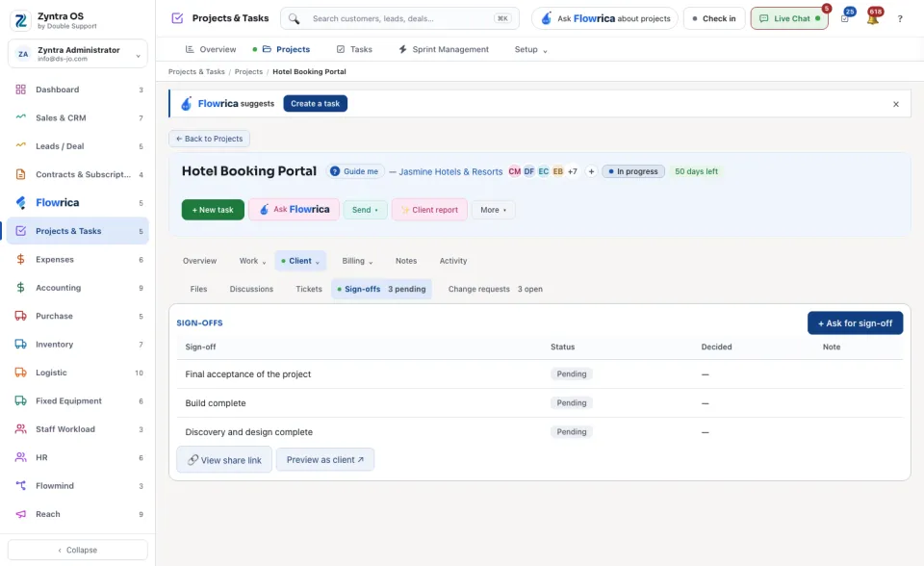The image size is (924, 566).
Task: Open the Send dropdown button
Action: click(x=365, y=210)
